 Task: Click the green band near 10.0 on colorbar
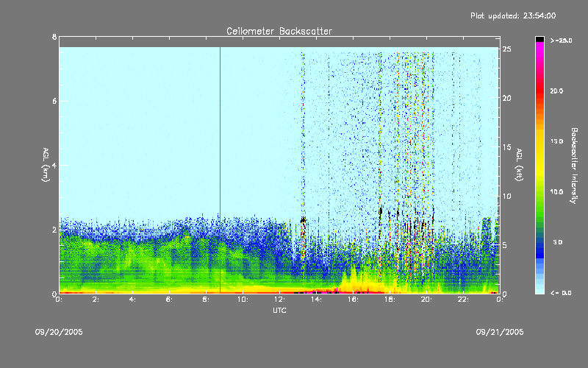[539, 192]
